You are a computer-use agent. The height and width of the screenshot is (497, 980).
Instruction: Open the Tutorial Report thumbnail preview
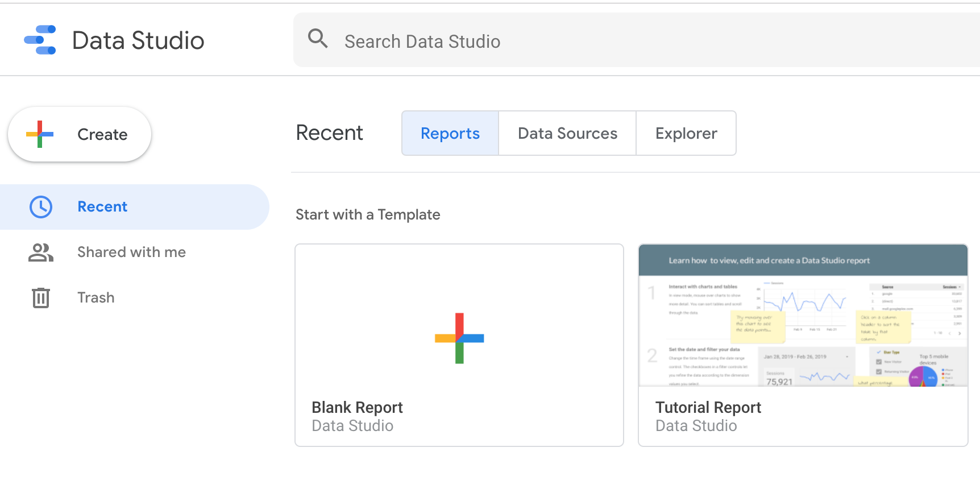click(x=803, y=316)
